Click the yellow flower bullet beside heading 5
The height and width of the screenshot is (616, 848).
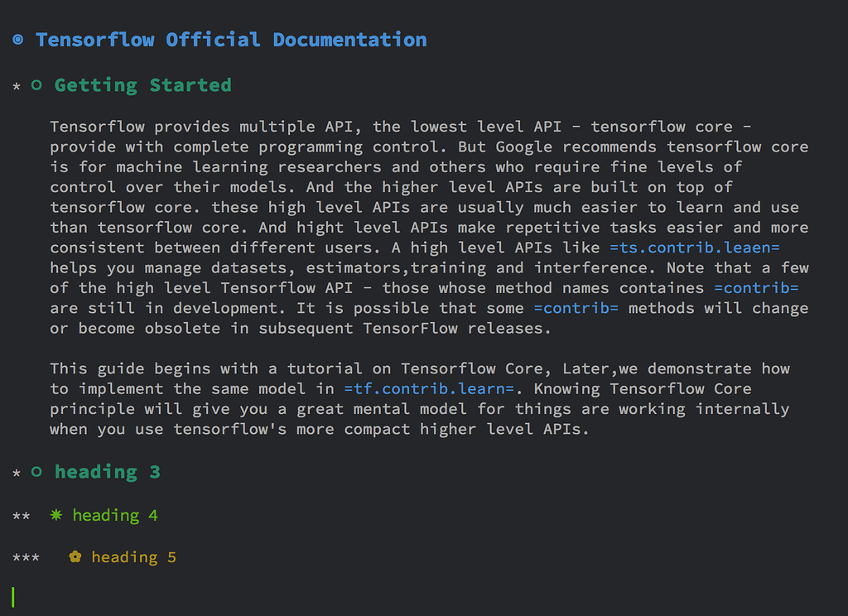[x=75, y=557]
